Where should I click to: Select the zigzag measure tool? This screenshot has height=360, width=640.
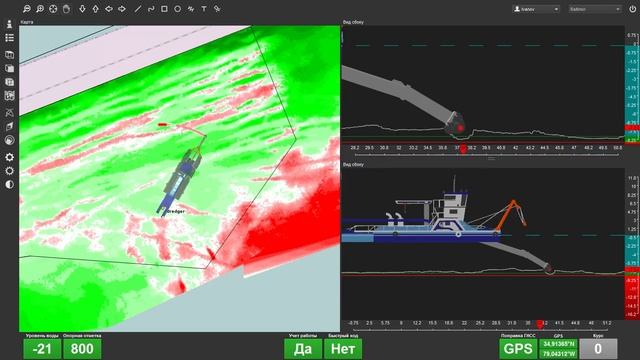click(x=191, y=9)
